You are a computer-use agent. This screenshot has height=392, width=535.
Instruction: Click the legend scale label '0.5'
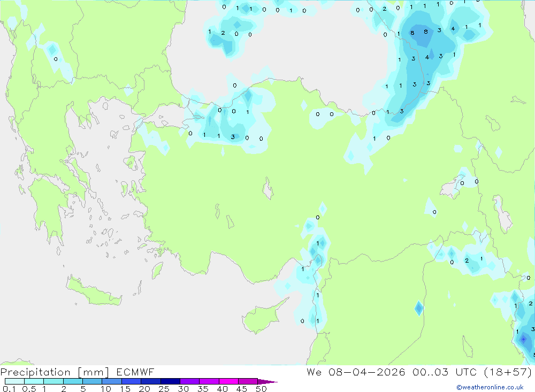pos(29,389)
